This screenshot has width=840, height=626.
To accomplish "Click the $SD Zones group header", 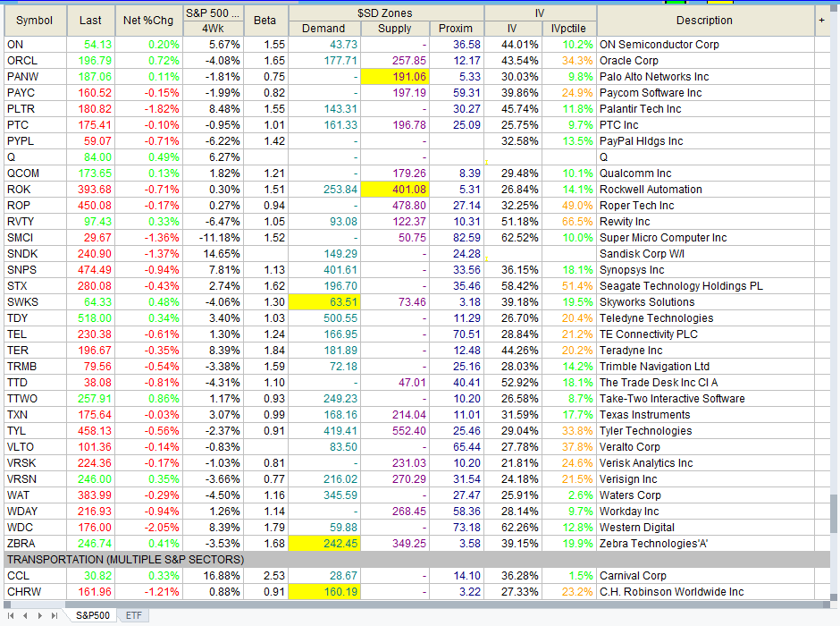I will click(386, 13).
